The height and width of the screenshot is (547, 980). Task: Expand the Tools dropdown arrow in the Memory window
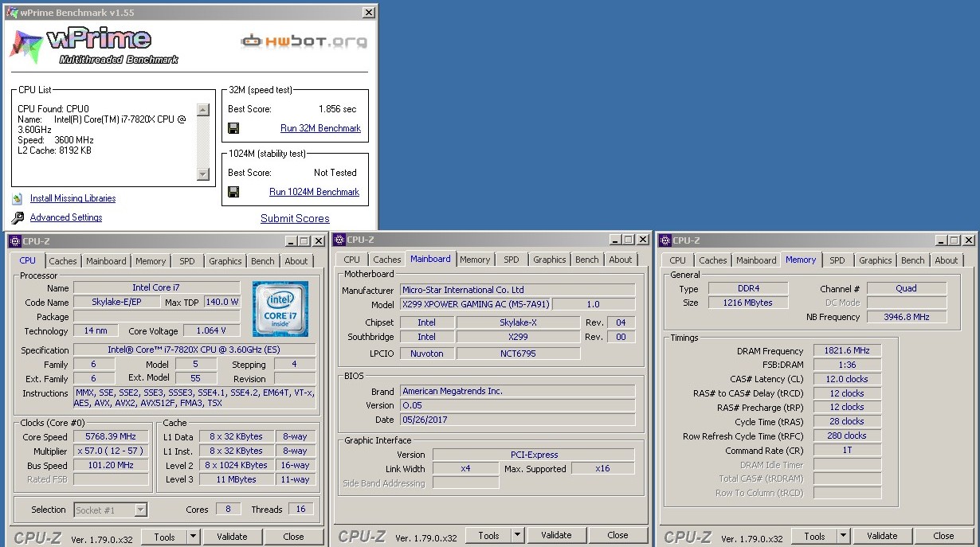pyautogui.click(x=843, y=537)
